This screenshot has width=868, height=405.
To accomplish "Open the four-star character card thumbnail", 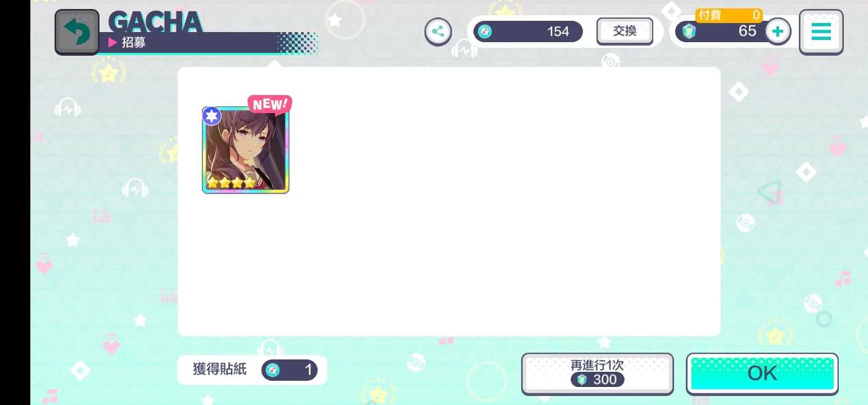I will [x=246, y=150].
